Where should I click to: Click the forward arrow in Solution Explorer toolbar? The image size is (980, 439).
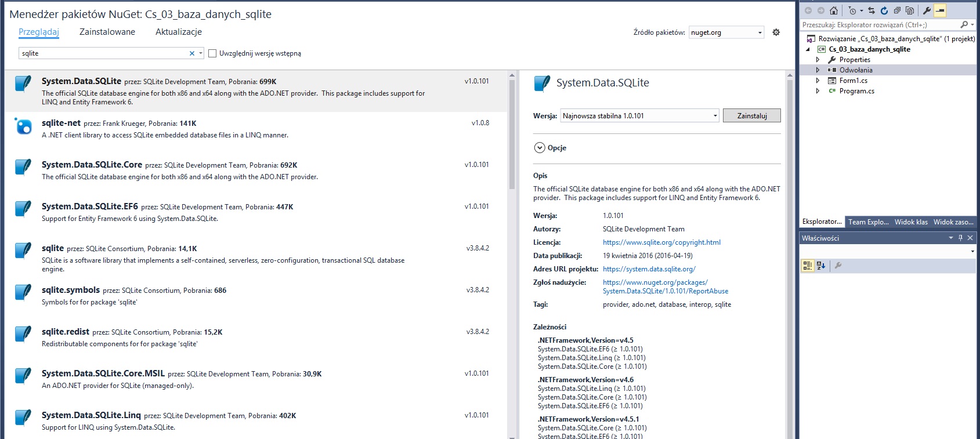pyautogui.click(x=820, y=10)
